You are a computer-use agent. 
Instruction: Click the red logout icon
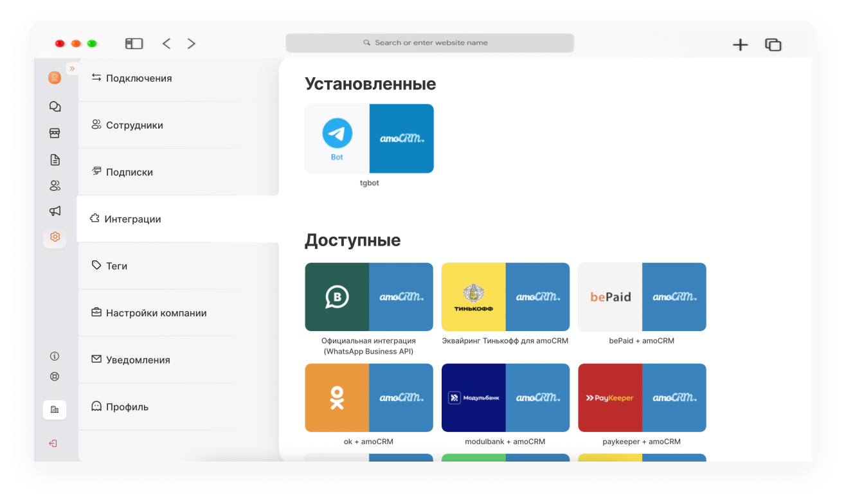[53, 444]
